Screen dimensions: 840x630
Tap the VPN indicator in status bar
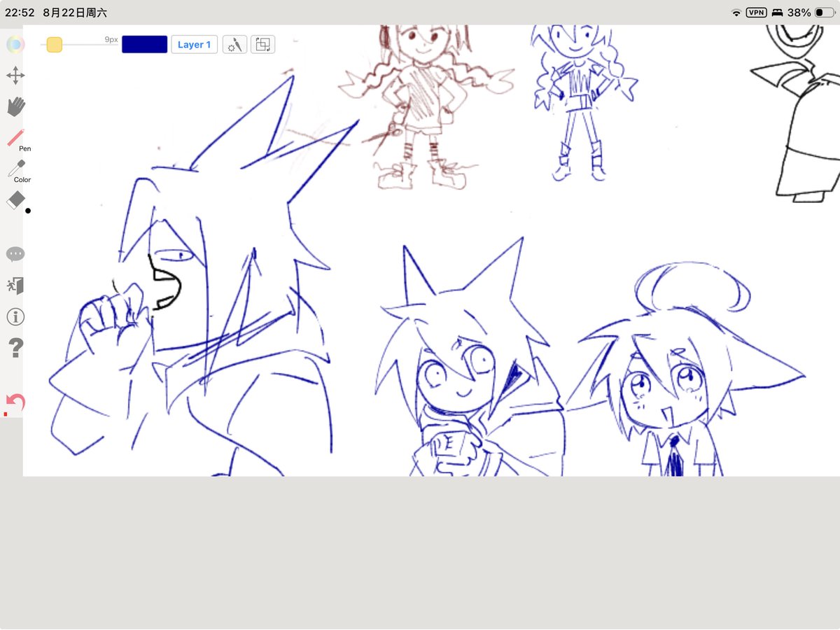click(x=757, y=13)
